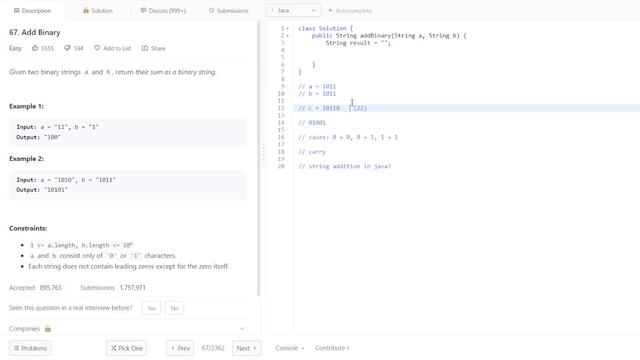Click the code line '// c = 10110'

point(319,108)
